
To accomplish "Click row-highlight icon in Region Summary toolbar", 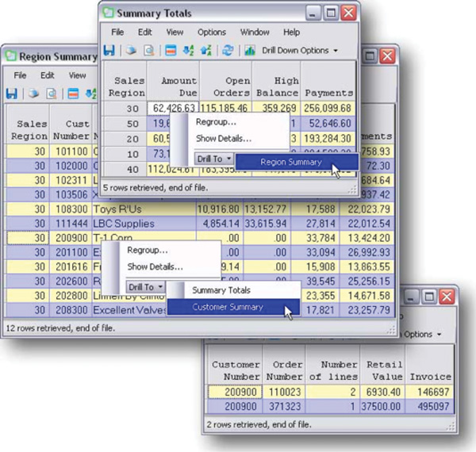I will coord(73,94).
